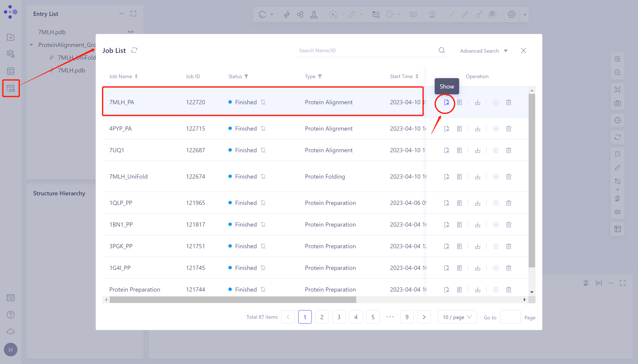
Task: Expand the Advanced Search dropdown
Action: click(x=483, y=51)
